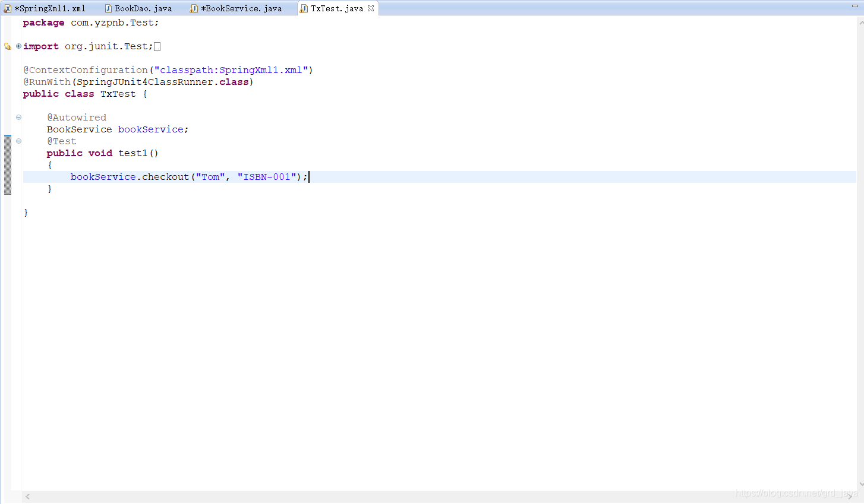This screenshot has width=864, height=504.
Task: Click the @Autowired annotation
Action: pos(77,118)
